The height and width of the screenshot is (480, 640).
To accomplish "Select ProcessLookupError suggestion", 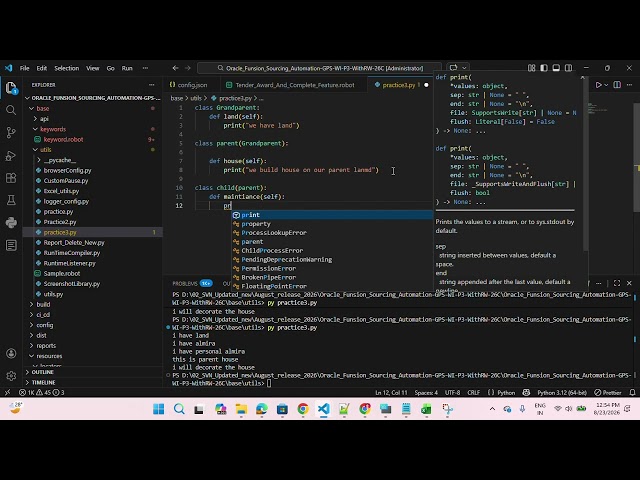I will click(x=332, y=233).
